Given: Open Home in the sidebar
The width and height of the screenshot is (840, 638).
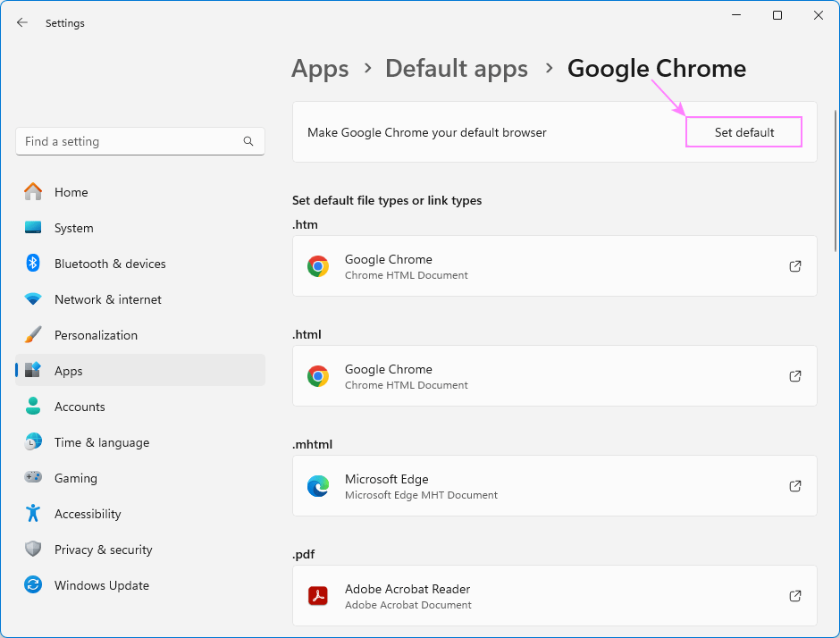Looking at the screenshot, I should pyautogui.click(x=139, y=192).
